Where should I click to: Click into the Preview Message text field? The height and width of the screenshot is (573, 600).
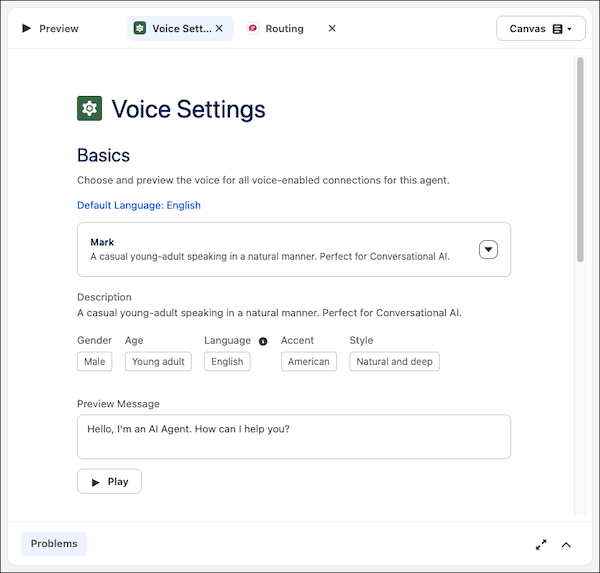pyautogui.click(x=294, y=436)
